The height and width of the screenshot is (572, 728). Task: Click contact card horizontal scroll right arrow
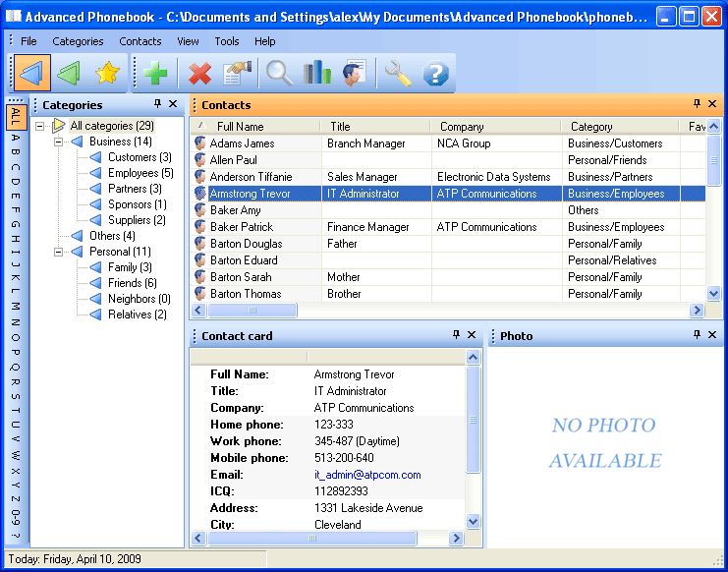(x=456, y=539)
